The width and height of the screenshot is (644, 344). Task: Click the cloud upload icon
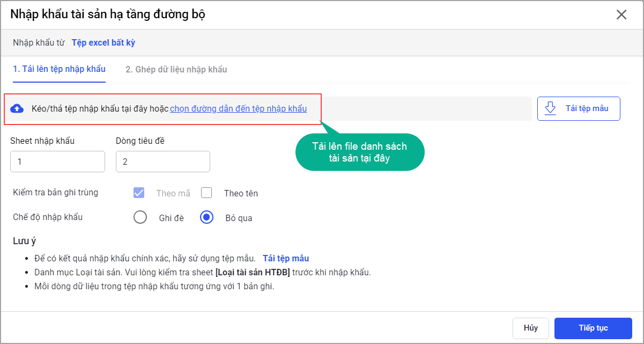[x=17, y=109]
